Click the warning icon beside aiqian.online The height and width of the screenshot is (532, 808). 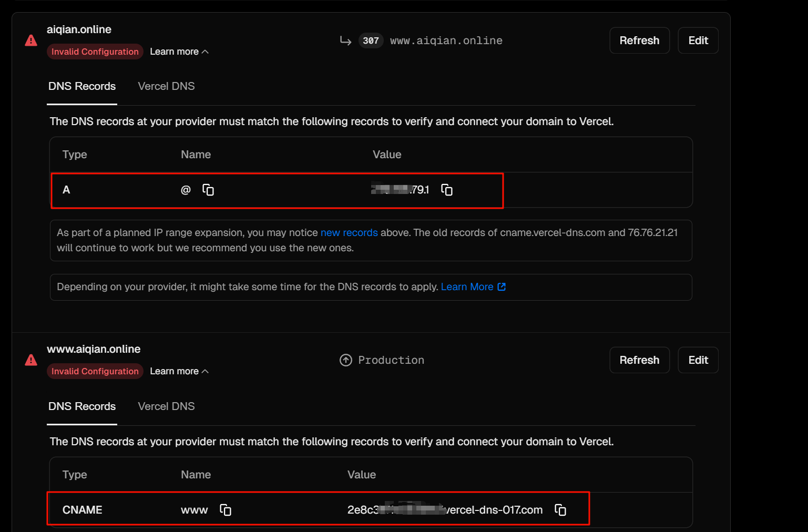[31, 40]
